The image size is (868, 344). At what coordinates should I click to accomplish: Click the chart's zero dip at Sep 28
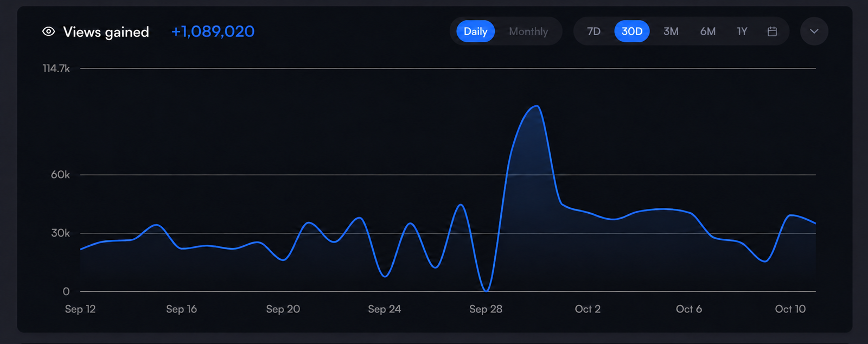(x=486, y=291)
